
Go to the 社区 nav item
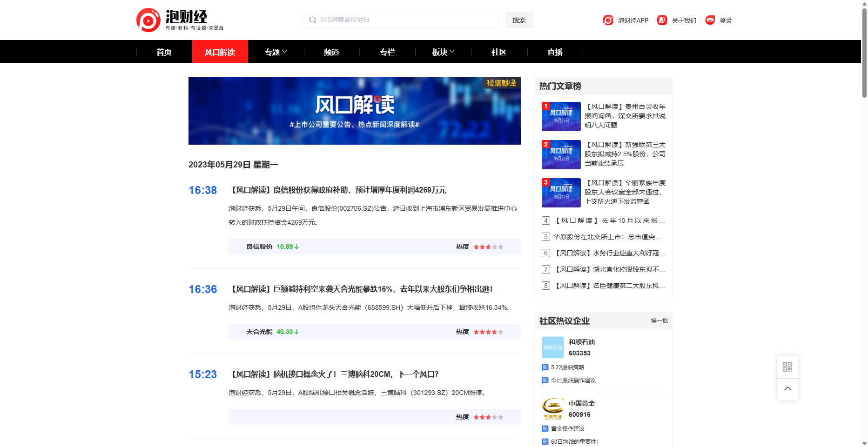click(499, 52)
